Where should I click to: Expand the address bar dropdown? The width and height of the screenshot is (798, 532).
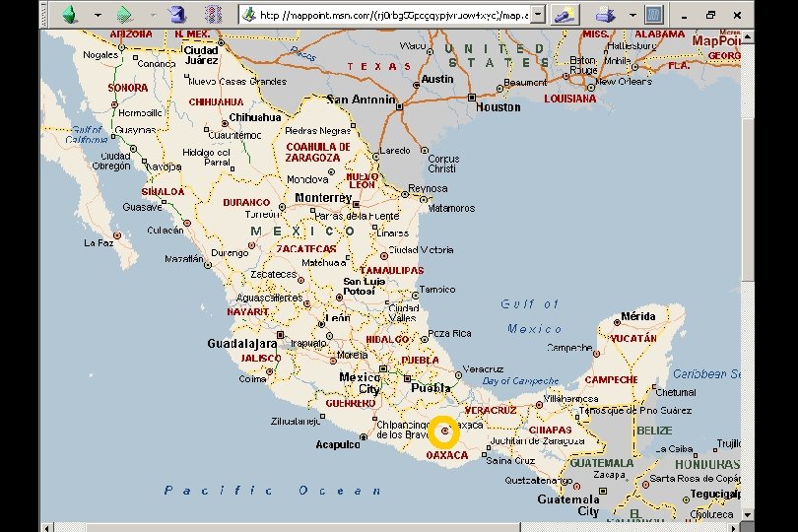pyautogui.click(x=539, y=15)
